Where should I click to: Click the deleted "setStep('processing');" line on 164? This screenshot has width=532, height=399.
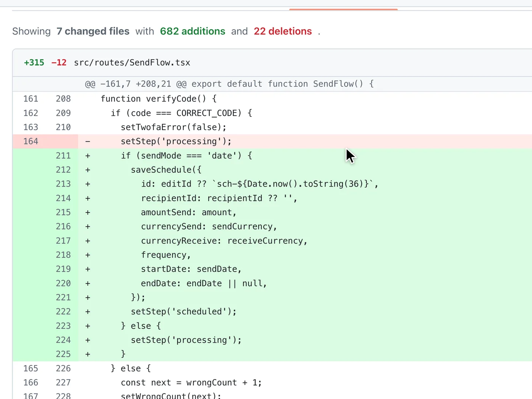click(176, 141)
